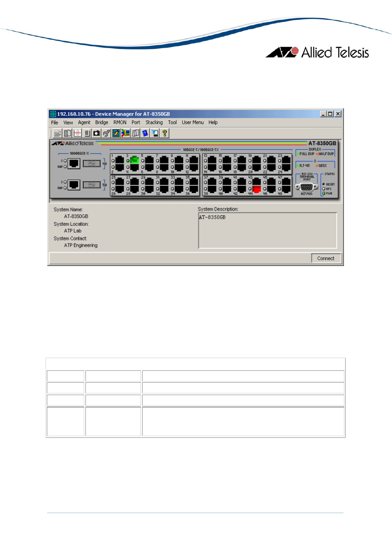Click the open folder toolbar icon
This screenshot has height=555, width=392.
coord(58,133)
